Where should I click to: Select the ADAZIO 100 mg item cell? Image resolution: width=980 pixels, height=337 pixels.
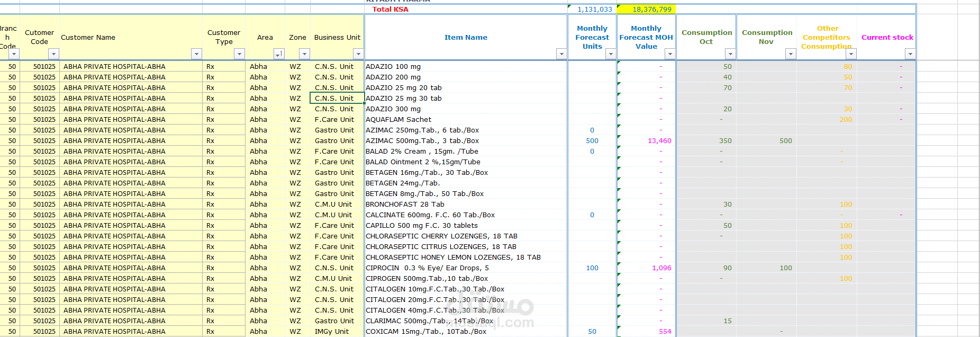coord(466,67)
